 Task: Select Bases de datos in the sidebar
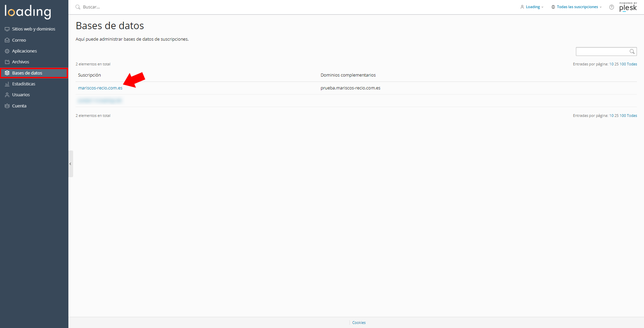pos(34,73)
